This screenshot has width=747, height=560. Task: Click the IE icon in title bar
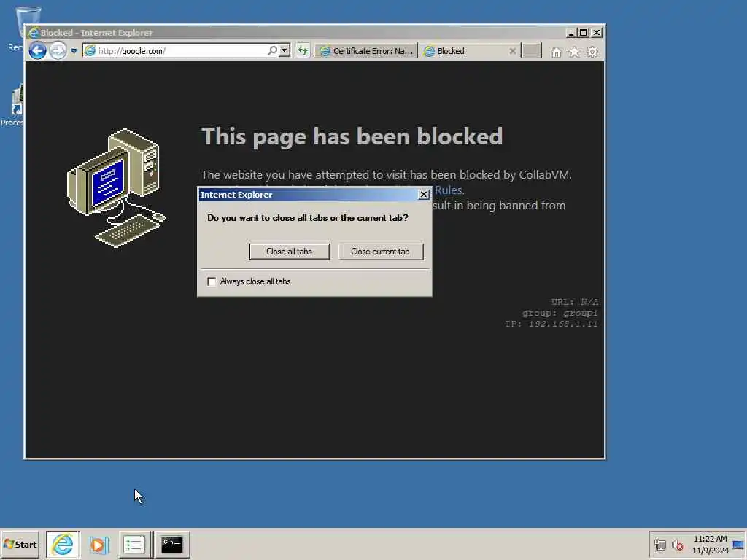(x=34, y=33)
